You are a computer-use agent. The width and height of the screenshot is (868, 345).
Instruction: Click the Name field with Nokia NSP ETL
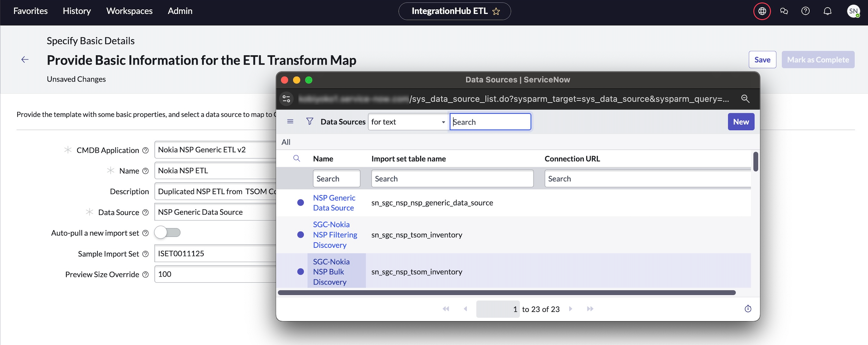point(215,171)
